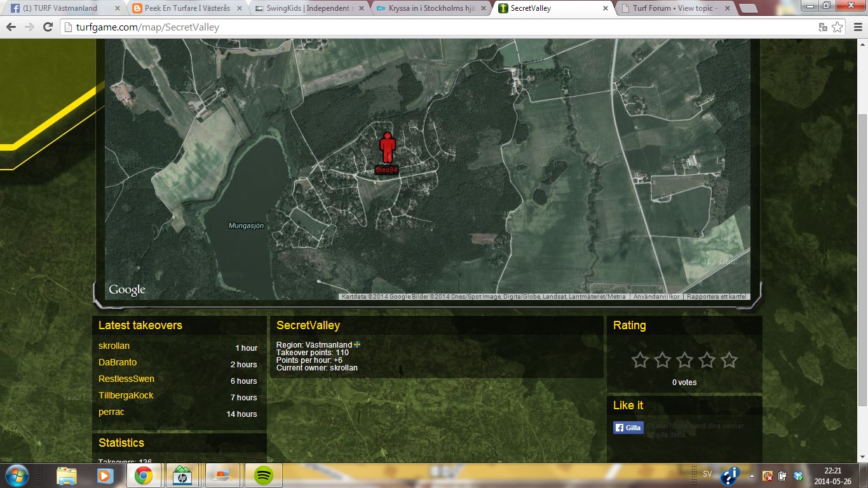Screen dimensions: 868x488
Task: Close the SwingKids tab
Action: [362, 8]
